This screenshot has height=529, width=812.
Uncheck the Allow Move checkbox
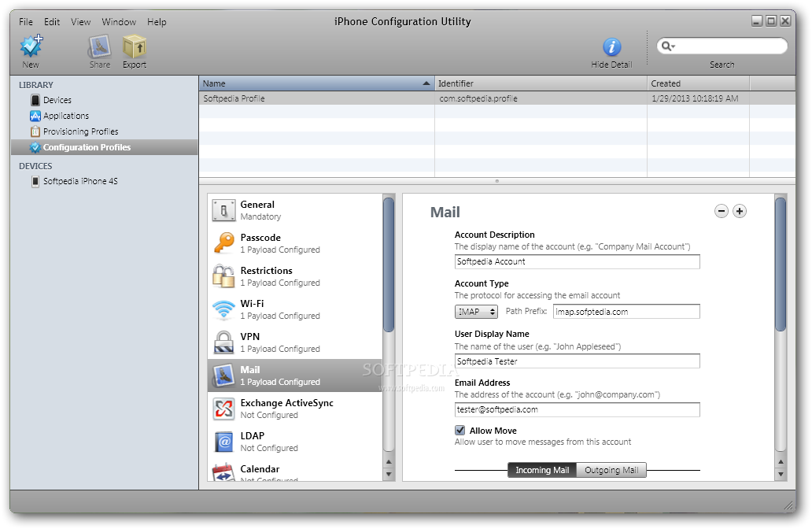click(460, 430)
